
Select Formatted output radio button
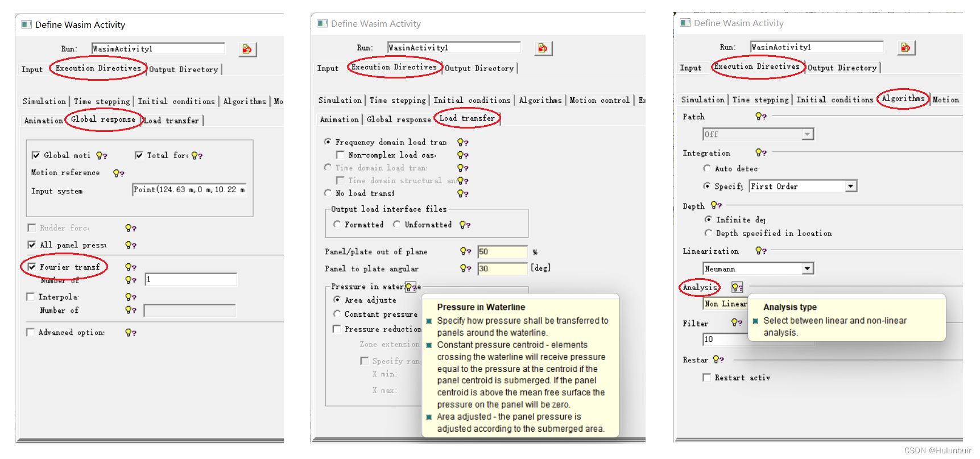tap(337, 225)
